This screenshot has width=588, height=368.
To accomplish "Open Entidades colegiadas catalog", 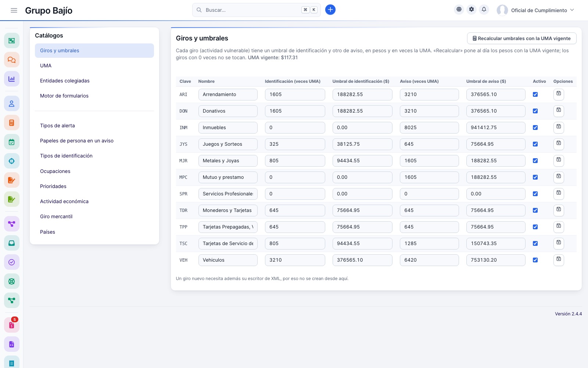I will [x=94, y=81].
